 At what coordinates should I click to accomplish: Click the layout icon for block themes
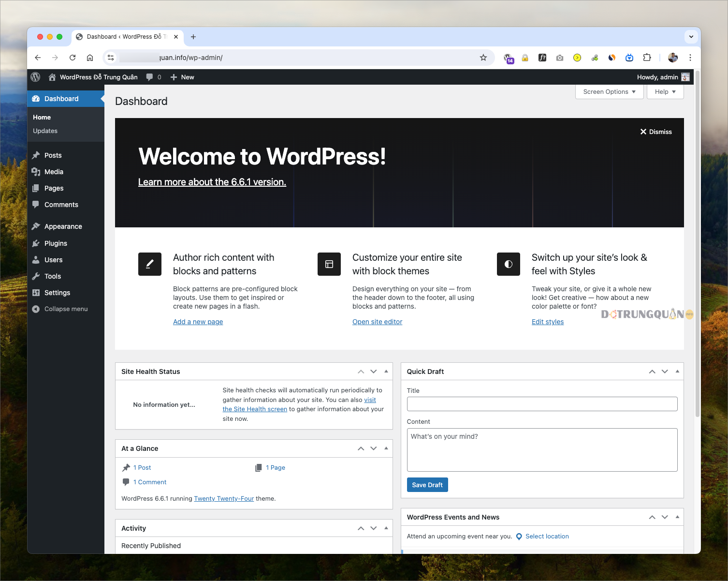(329, 264)
